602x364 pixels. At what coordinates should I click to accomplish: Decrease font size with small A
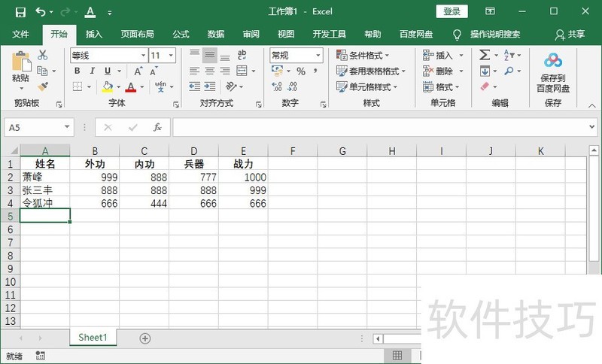pyautogui.click(x=154, y=71)
